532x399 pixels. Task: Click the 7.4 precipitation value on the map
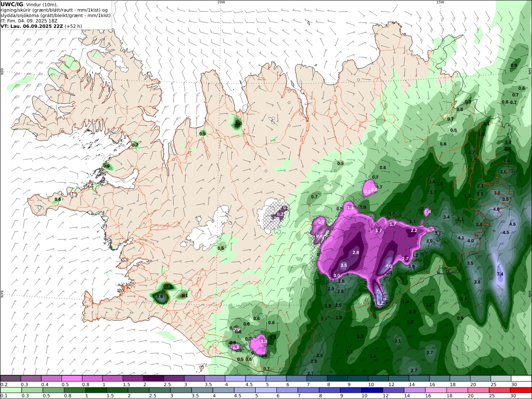tap(500, 274)
